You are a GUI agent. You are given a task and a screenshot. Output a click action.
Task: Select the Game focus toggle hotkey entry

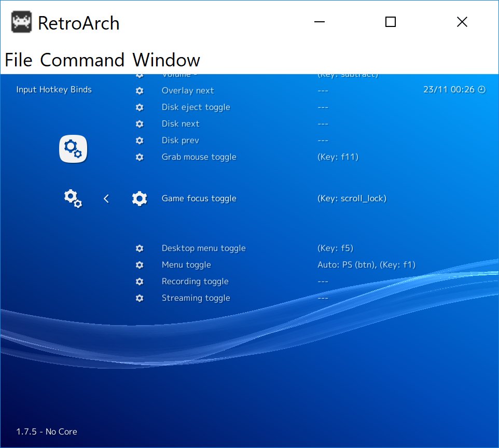click(x=199, y=199)
